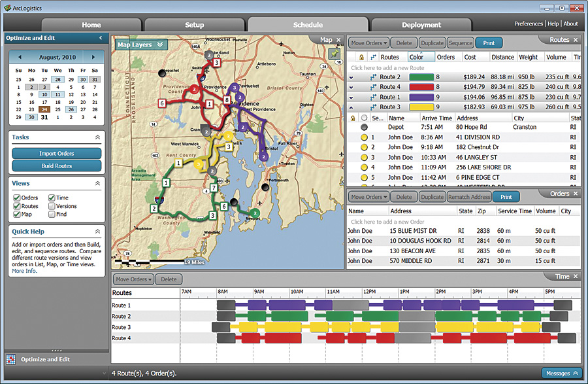
Task: Open Move Orders dropdown in Routes panel
Action: 369,43
